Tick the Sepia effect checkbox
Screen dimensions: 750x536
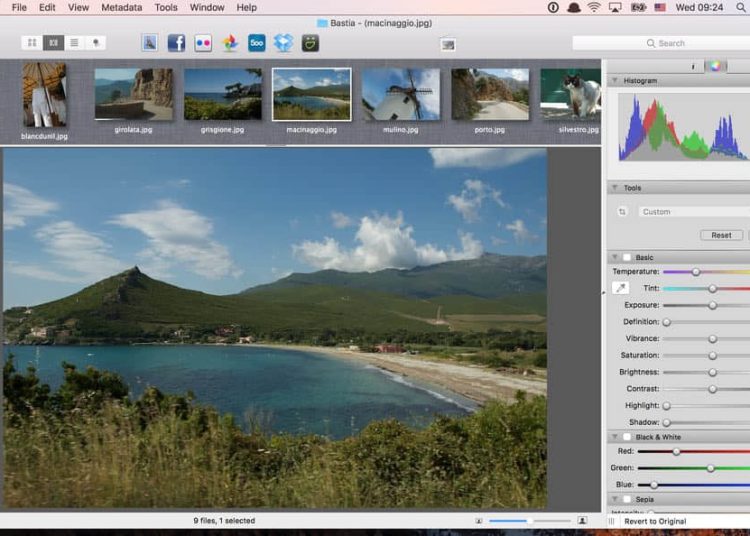coord(627,499)
